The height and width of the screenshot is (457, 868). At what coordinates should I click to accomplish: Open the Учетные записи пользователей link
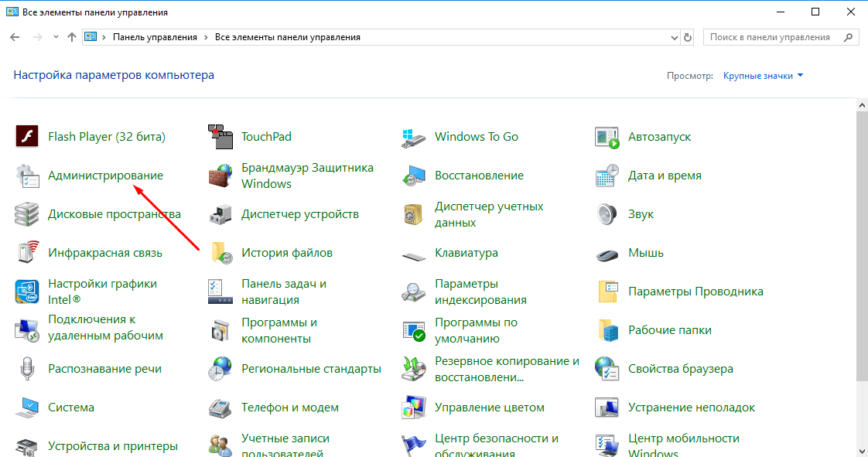click(x=285, y=446)
